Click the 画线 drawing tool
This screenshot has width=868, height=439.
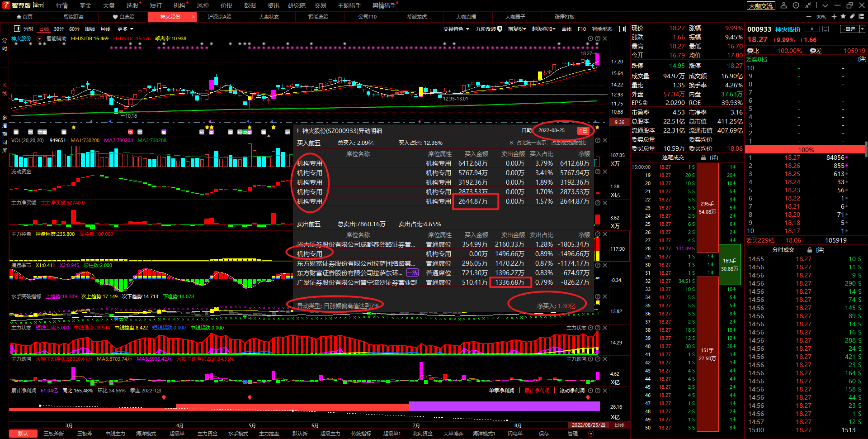click(x=566, y=29)
